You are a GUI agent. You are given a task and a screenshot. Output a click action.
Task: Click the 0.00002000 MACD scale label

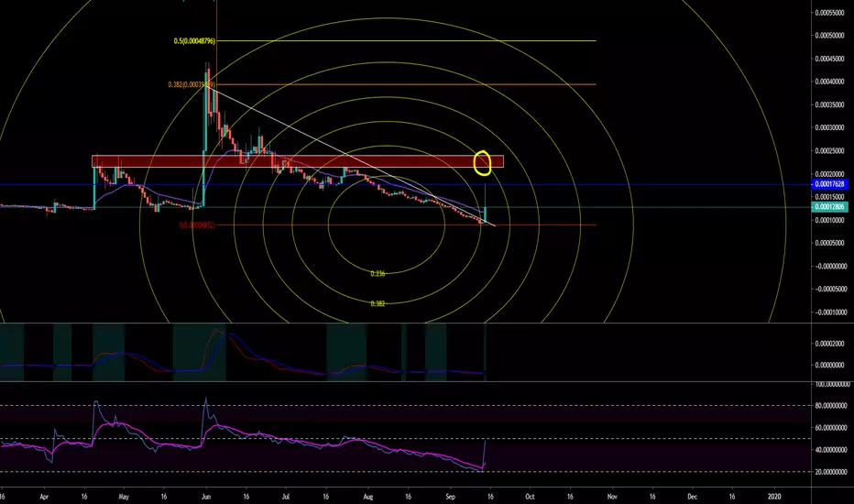click(x=830, y=344)
